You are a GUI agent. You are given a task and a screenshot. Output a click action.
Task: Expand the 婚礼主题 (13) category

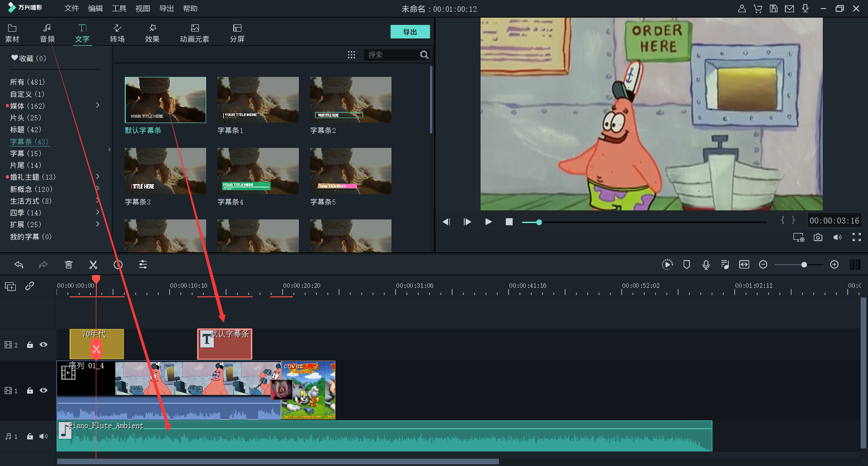(98, 176)
